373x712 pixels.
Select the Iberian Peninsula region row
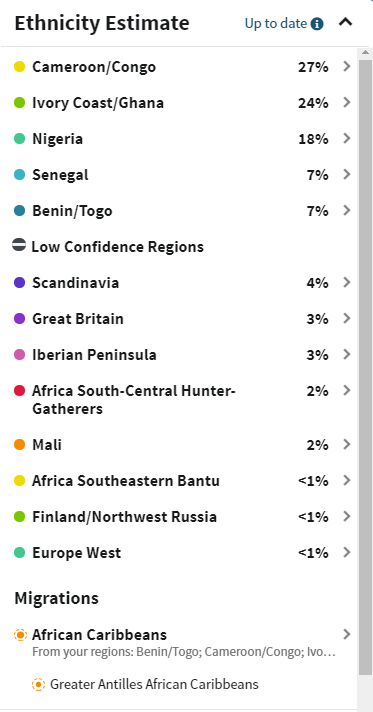(x=183, y=355)
